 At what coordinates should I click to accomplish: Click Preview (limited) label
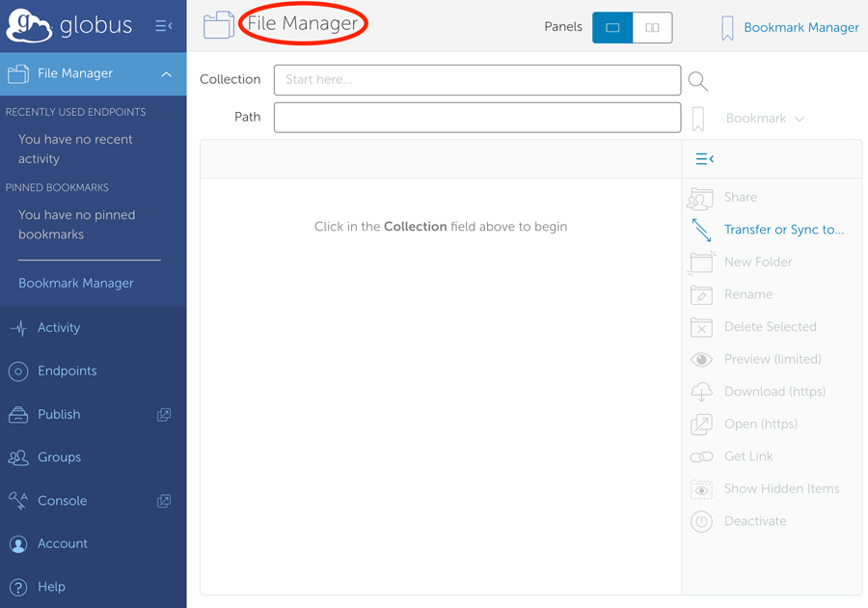point(773,359)
